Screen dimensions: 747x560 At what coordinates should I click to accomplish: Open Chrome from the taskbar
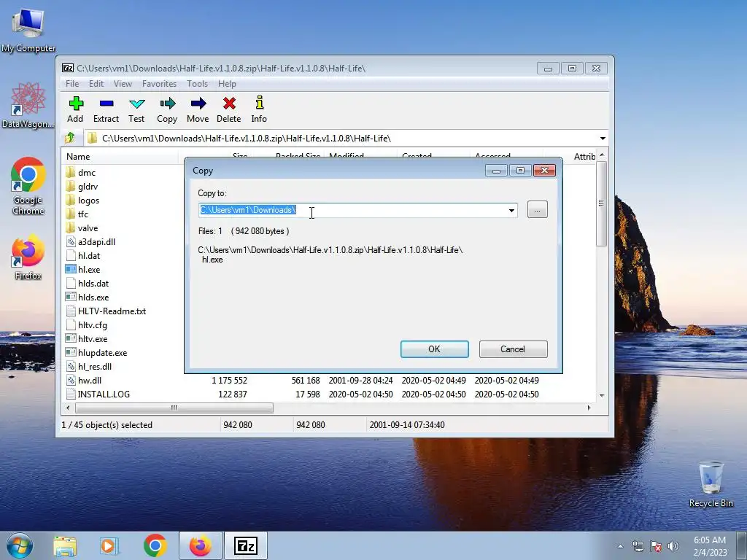[155, 545]
